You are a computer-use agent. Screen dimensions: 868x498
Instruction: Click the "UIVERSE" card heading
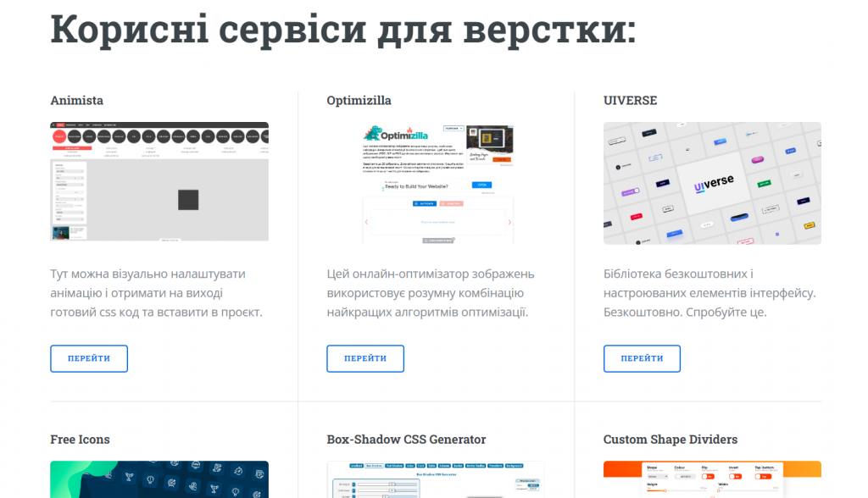(630, 100)
